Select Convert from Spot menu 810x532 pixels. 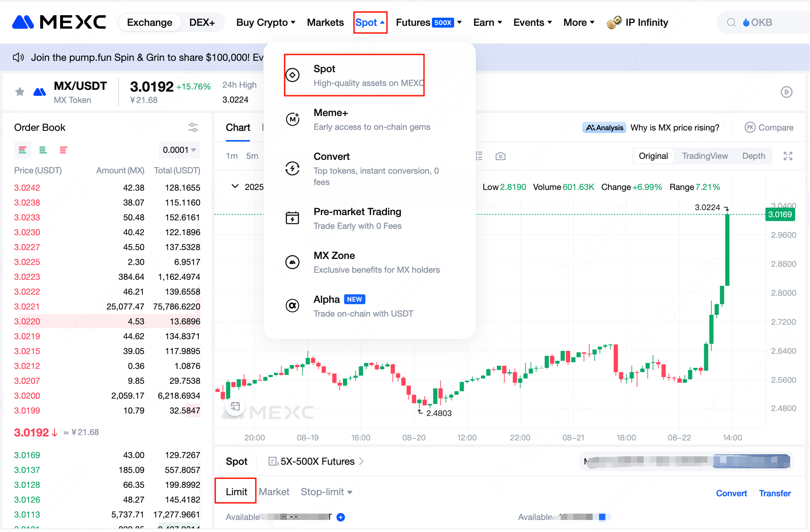point(331,156)
